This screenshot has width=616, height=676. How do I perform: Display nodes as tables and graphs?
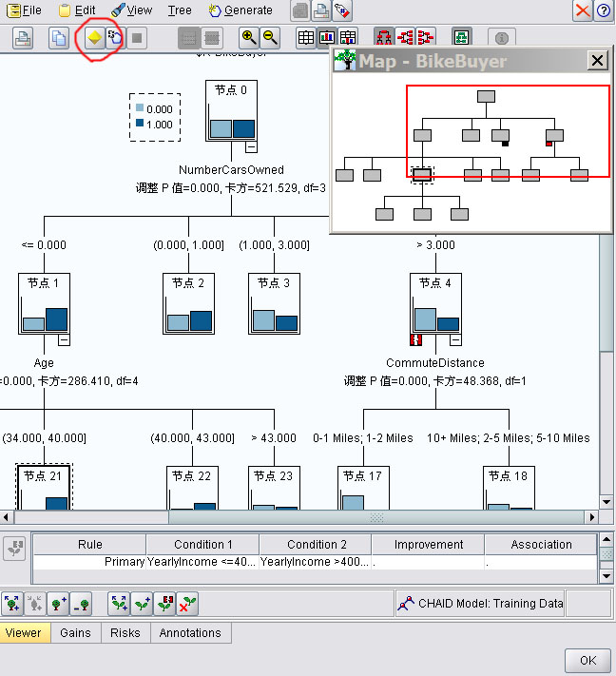[x=348, y=38]
